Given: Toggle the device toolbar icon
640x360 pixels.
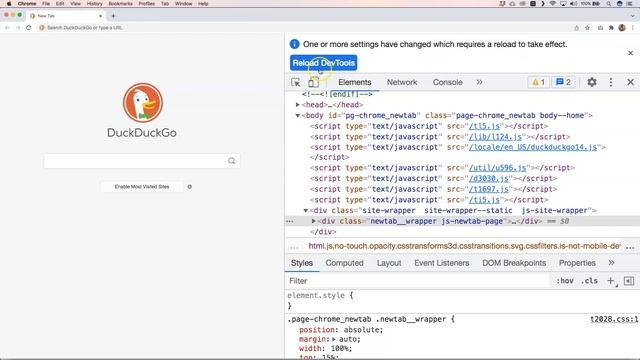Looking at the screenshot, I should point(313,82).
